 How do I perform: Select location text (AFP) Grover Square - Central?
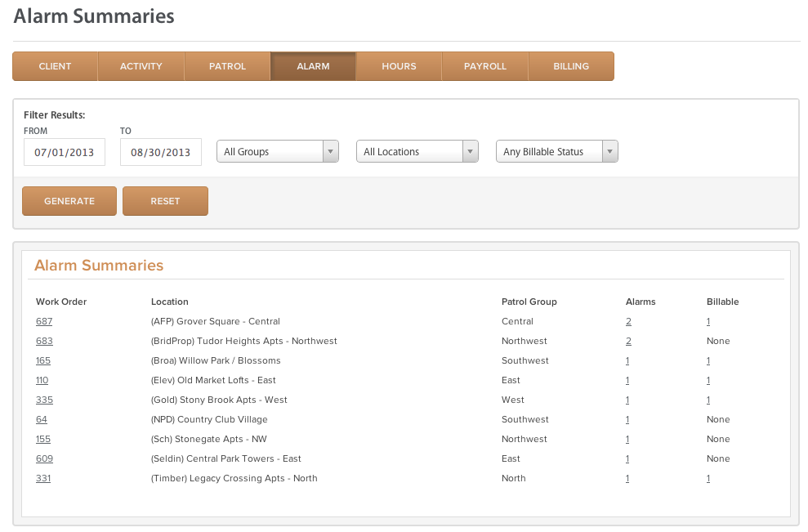(216, 321)
